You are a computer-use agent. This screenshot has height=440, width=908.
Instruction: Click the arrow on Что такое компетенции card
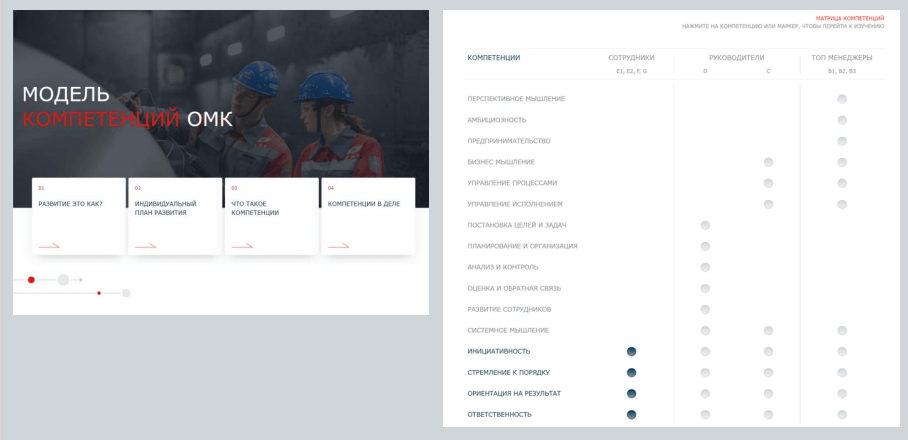242,246
